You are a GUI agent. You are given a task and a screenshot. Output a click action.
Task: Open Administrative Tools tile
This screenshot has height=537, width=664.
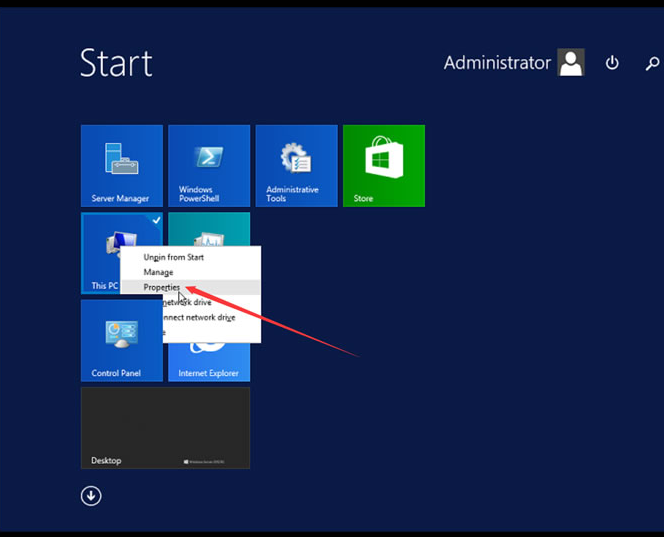296,165
